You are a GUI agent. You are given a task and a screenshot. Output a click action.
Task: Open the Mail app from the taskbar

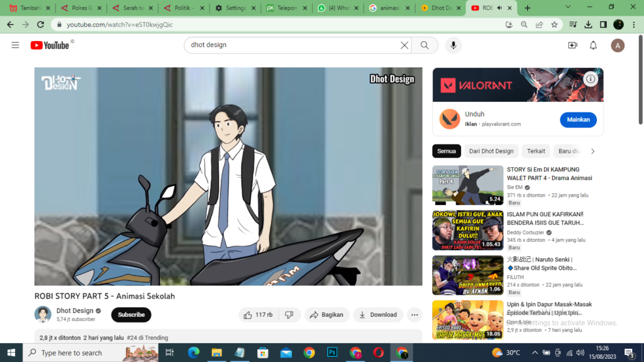[286, 353]
